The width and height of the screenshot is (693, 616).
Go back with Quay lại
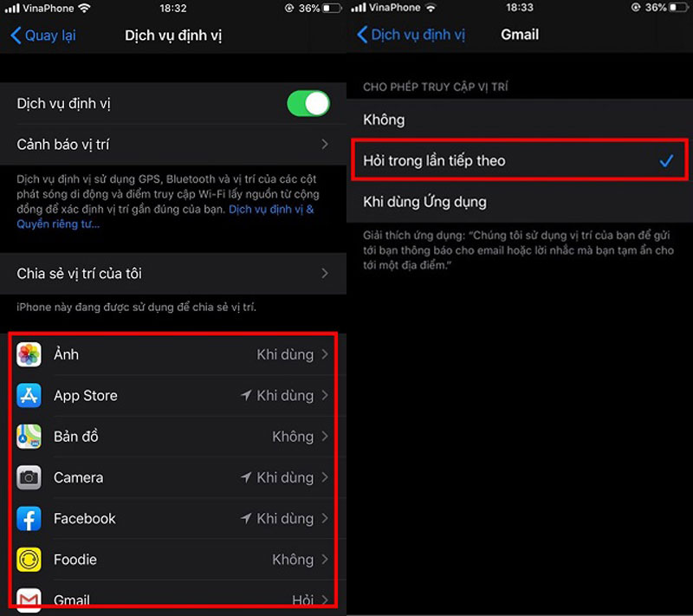tap(43, 36)
